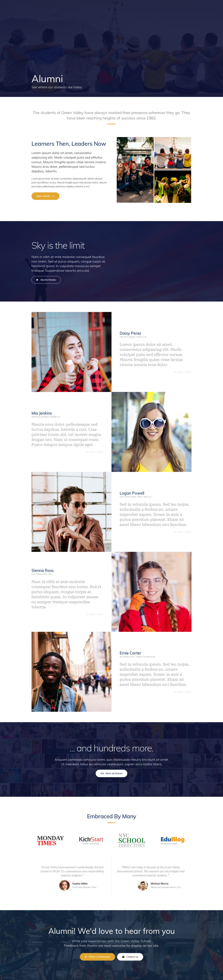Click Sophia Miller's avatar photo
The height and width of the screenshot is (980, 223).
coord(64,885)
